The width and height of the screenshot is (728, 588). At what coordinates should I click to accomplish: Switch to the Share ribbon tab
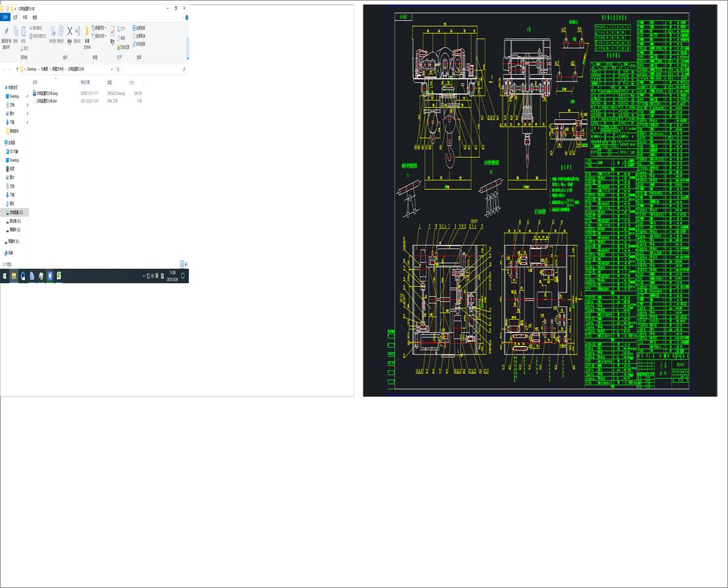[x=25, y=17]
